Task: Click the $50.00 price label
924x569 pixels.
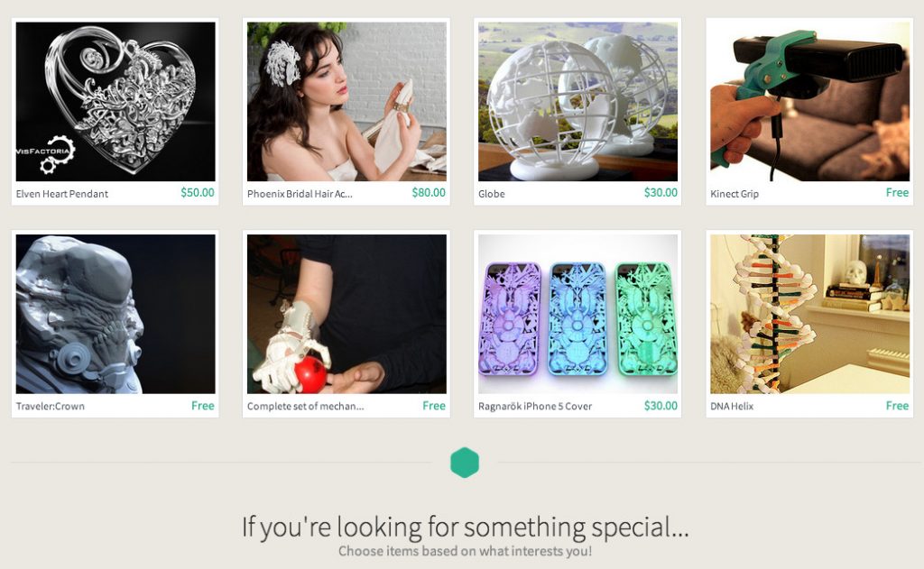Action: [198, 193]
